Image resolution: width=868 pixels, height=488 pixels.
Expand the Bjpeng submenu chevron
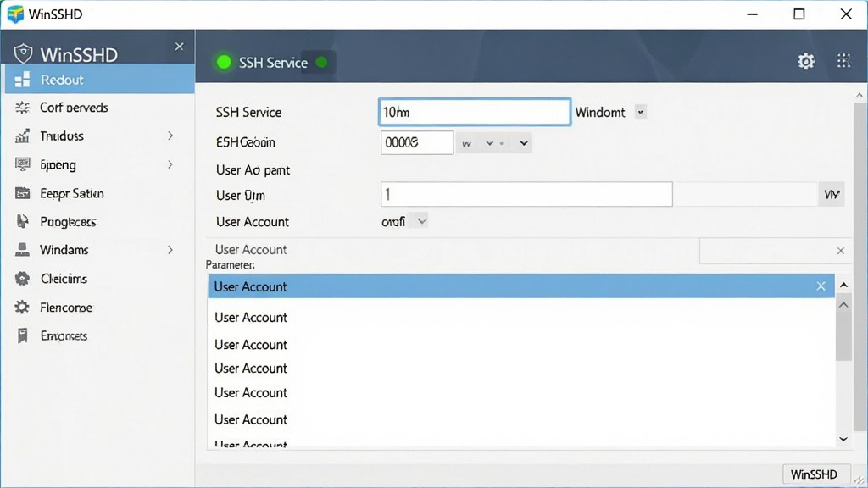coord(170,164)
